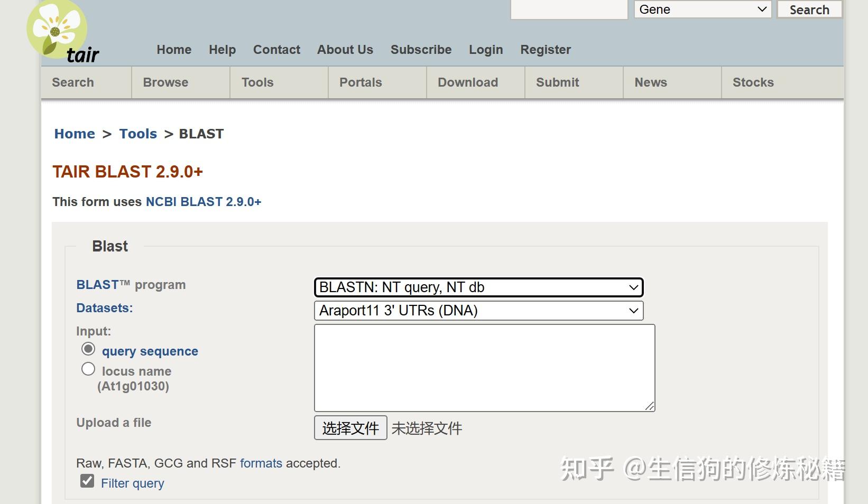Open the Contact link
This screenshot has width=868, height=504.
(276, 50)
